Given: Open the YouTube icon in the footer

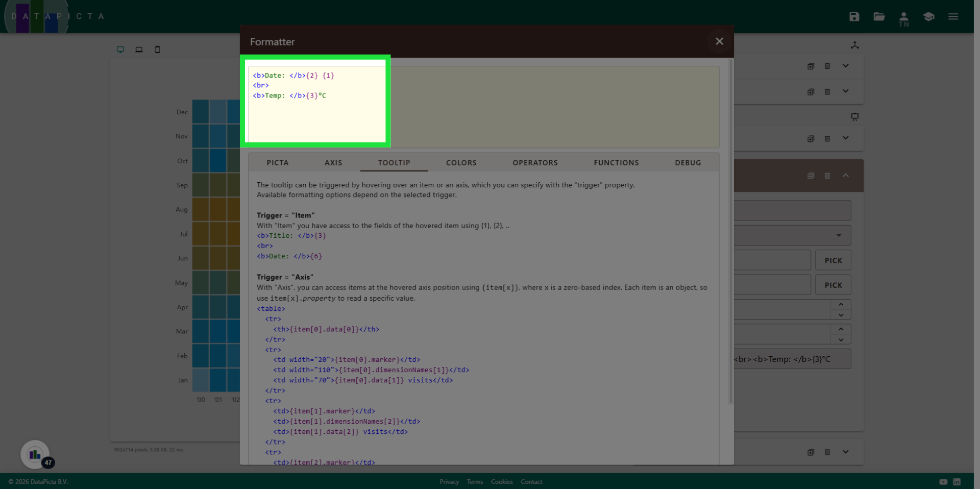Looking at the screenshot, I should [x=943, y=482].
